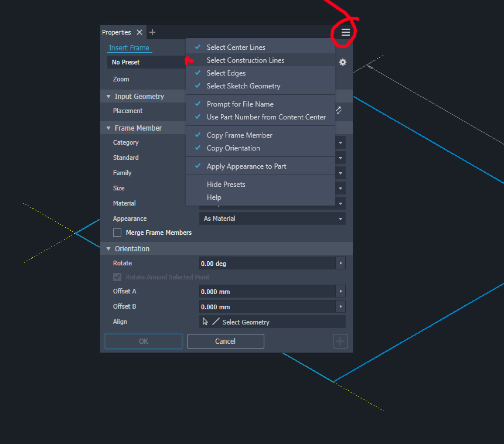Image resolution: width=504 pixels, height=444 pixels.
Task: Click the cursor icon in the Align row
Action: (x=206, y=321)
